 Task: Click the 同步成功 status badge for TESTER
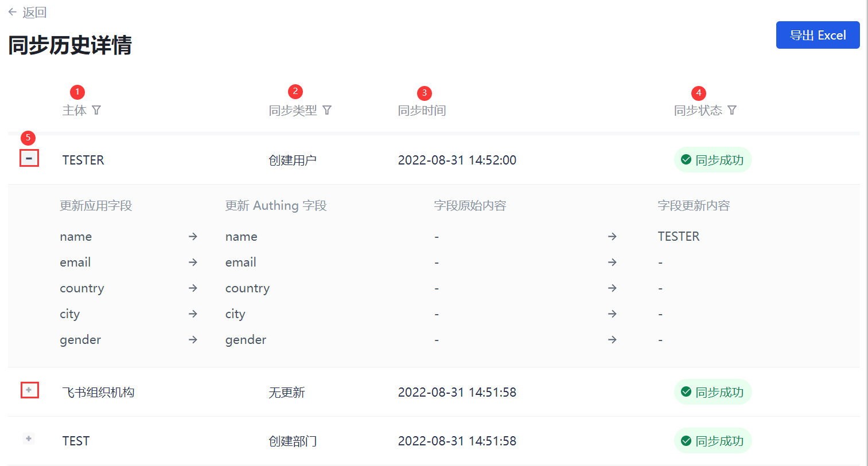tap(713, 160)
